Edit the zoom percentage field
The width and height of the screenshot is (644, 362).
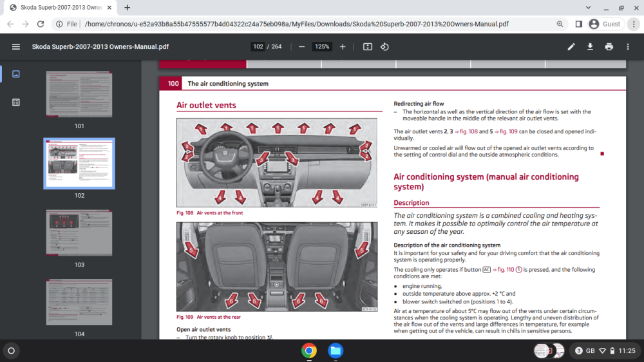(x=322, y=47)
